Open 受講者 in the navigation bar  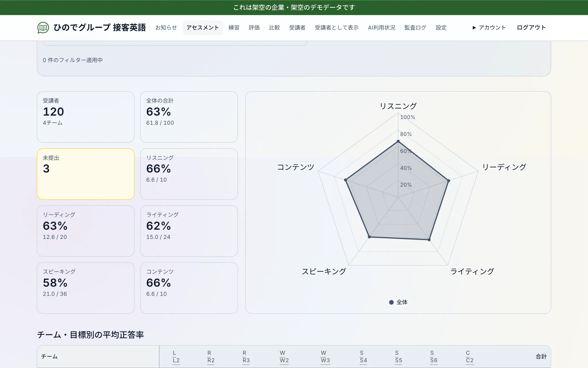click(x=297, y=28)
